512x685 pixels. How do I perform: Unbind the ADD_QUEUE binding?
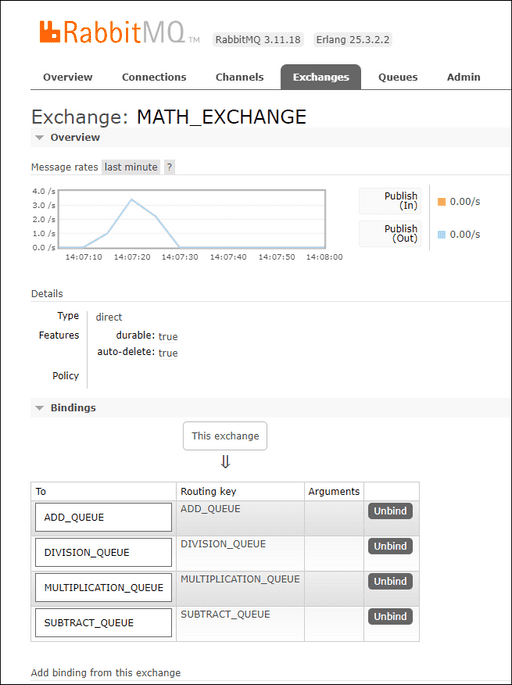point(390,511)
